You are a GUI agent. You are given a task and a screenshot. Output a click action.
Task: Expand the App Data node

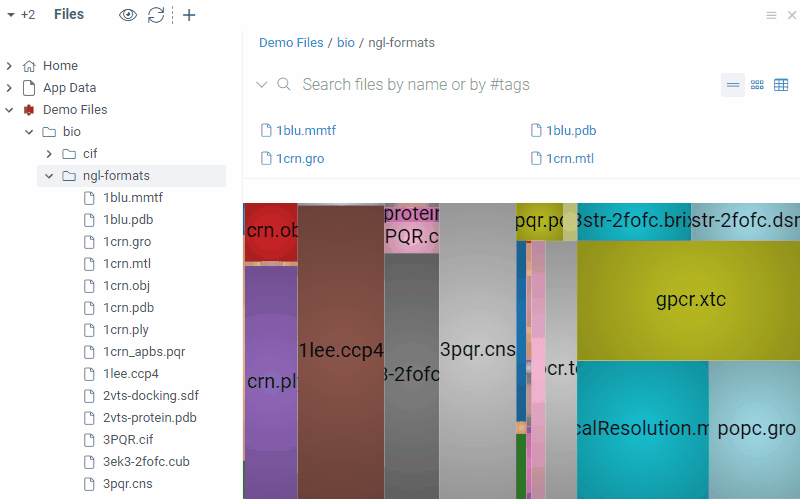click(9, 88)
